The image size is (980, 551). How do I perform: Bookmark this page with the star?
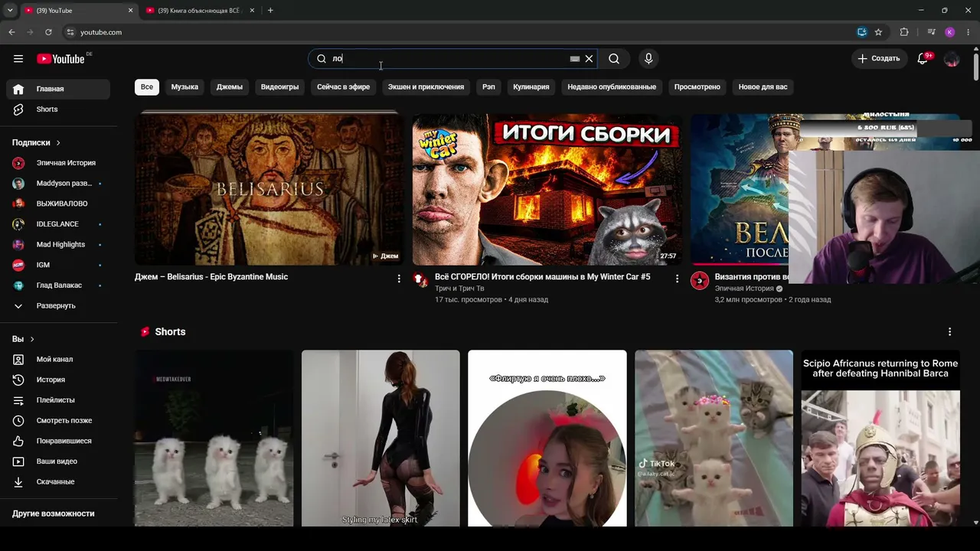(x=878, y=32)
